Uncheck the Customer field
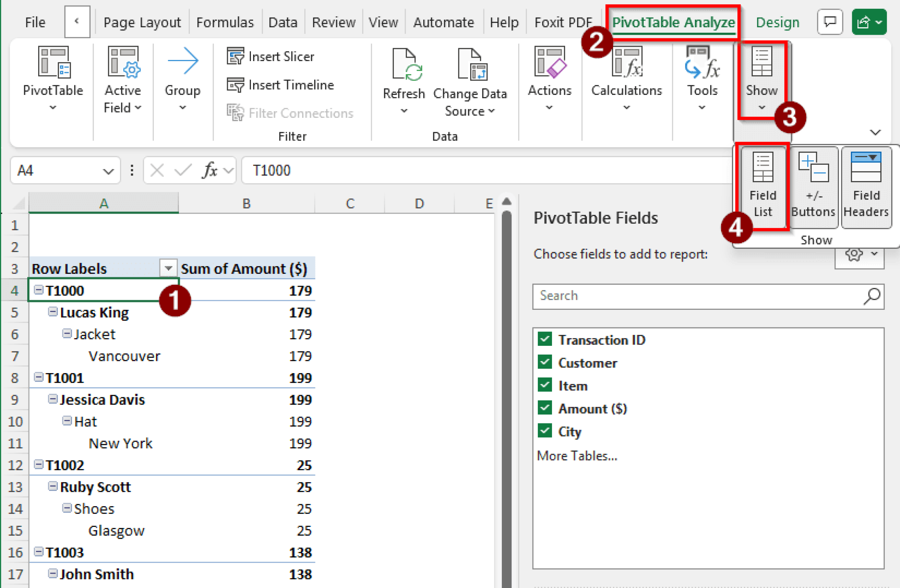This screenshot has height=588, width=900. click(x=545, y=362)
